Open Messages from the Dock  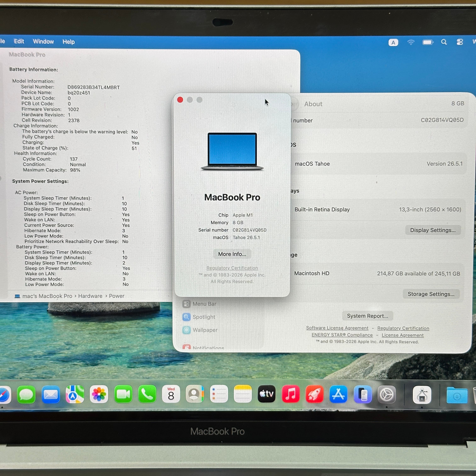click(26, 394)
